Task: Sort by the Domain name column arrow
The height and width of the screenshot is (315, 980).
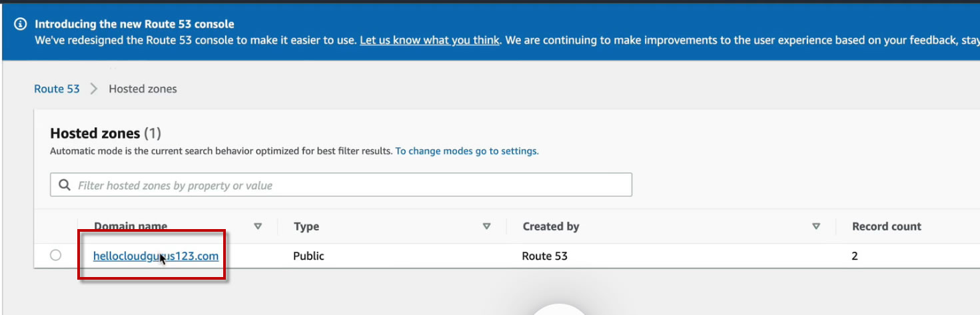Action: tap(258, 226)
